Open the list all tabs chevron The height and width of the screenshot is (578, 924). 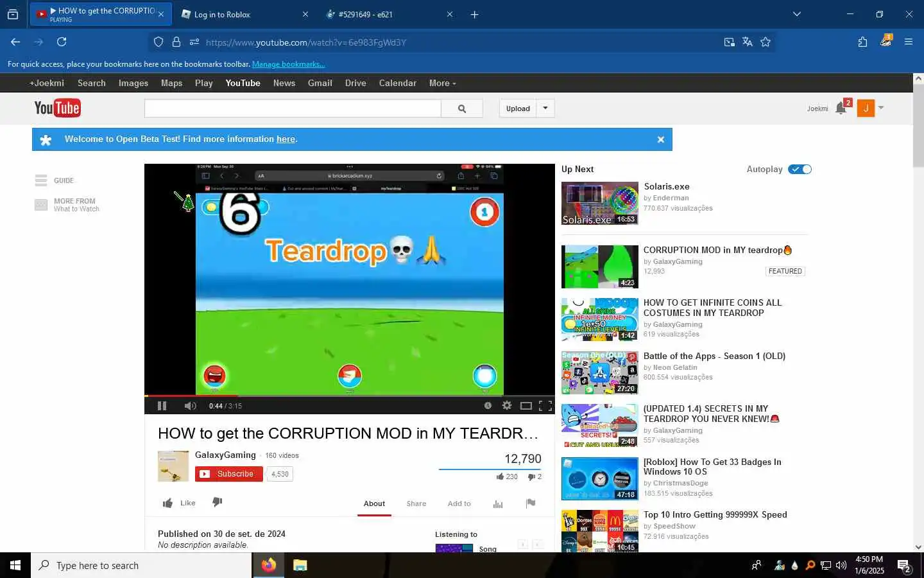point(796,14)
